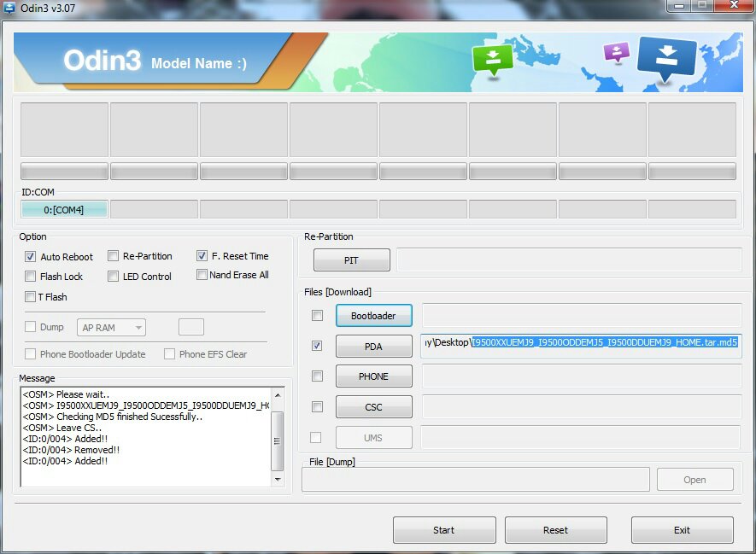
Task: Exit Odin3 via the Exit button
Action: tap(683, 530)
